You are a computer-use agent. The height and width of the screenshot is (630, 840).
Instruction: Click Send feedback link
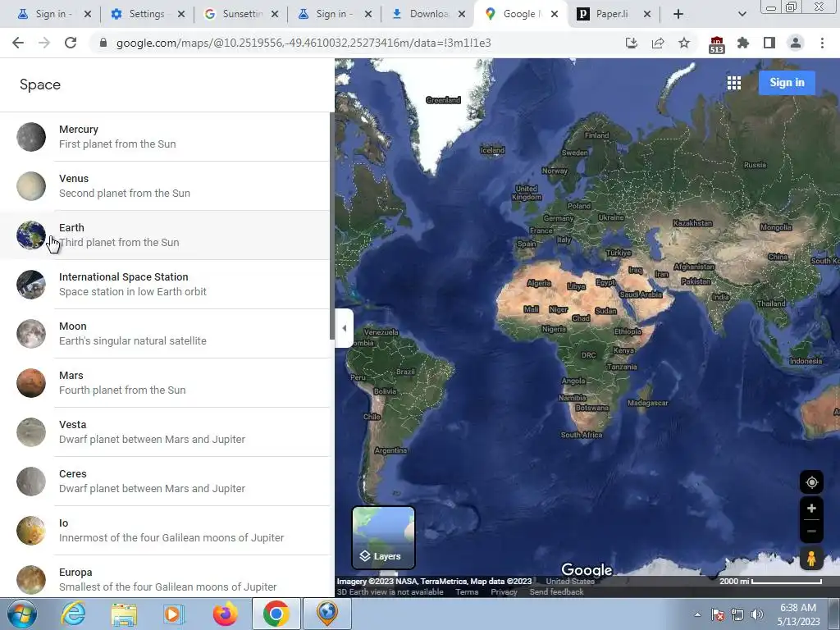tap(557, 592)
